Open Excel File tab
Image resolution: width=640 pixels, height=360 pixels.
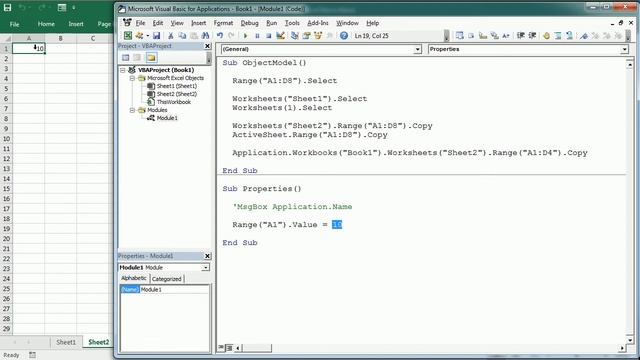(14, 24)
